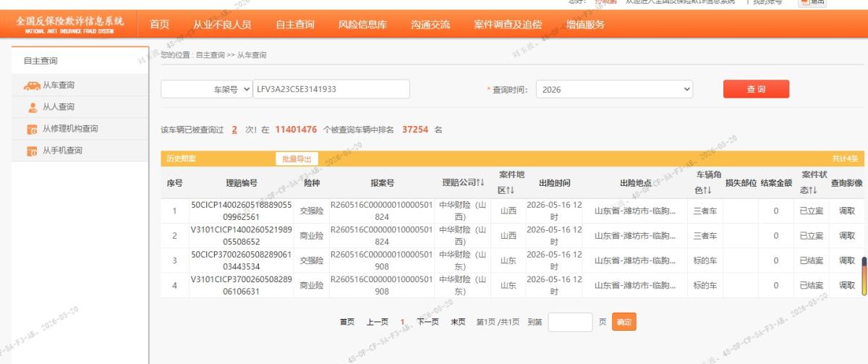Go to 上一页 in pagination
Image resolution: width=868 pixels, height=364 pixels.
coord(378,322)
